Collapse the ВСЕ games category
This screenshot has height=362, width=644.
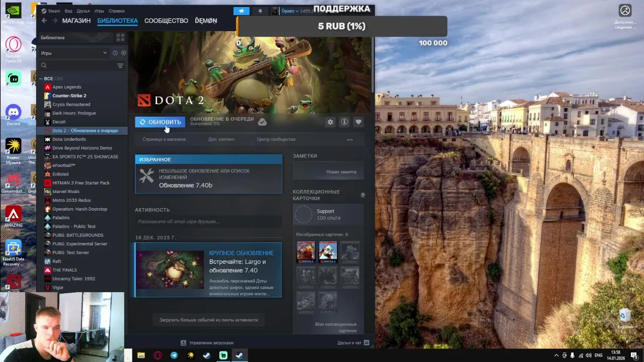(41, 78)
